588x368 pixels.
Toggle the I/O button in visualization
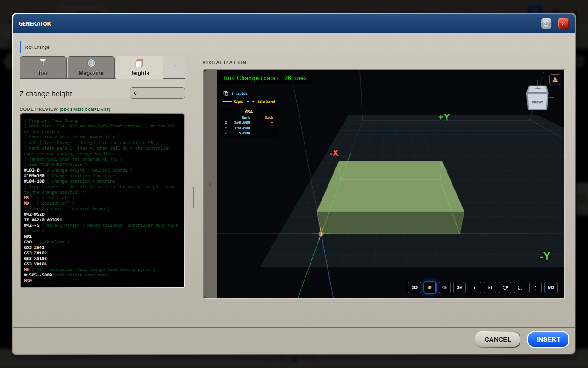(551, 287)
